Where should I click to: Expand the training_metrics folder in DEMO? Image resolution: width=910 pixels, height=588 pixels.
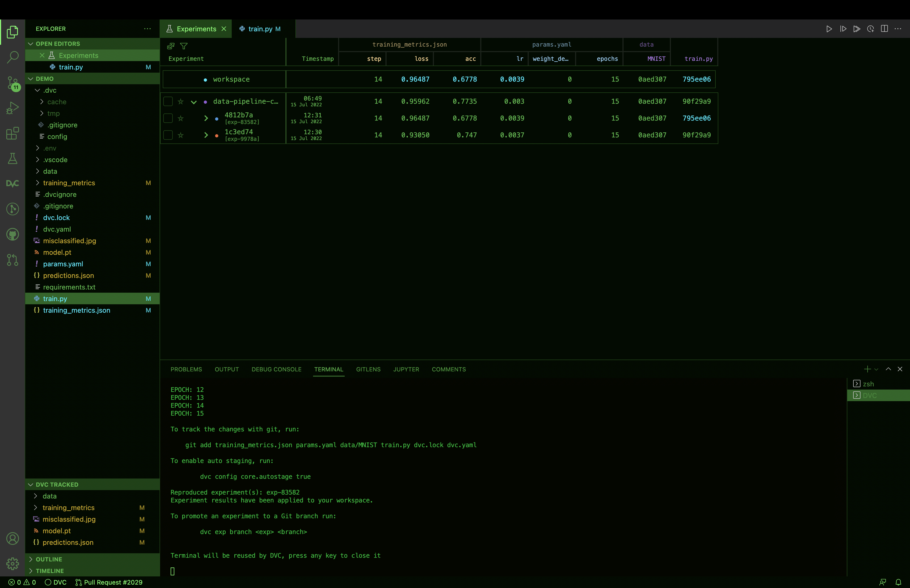pyautogui.click(x=69, y=183)
